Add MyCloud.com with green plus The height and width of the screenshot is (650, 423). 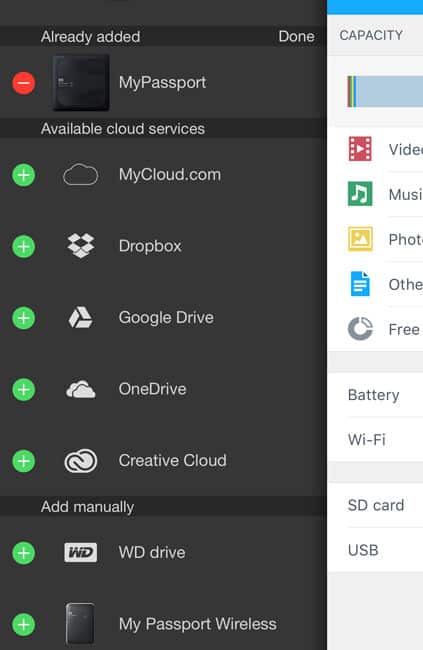24,175
